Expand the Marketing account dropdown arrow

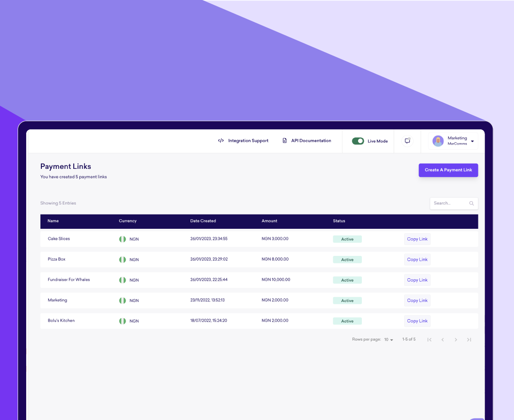click(x=472, y=141)
